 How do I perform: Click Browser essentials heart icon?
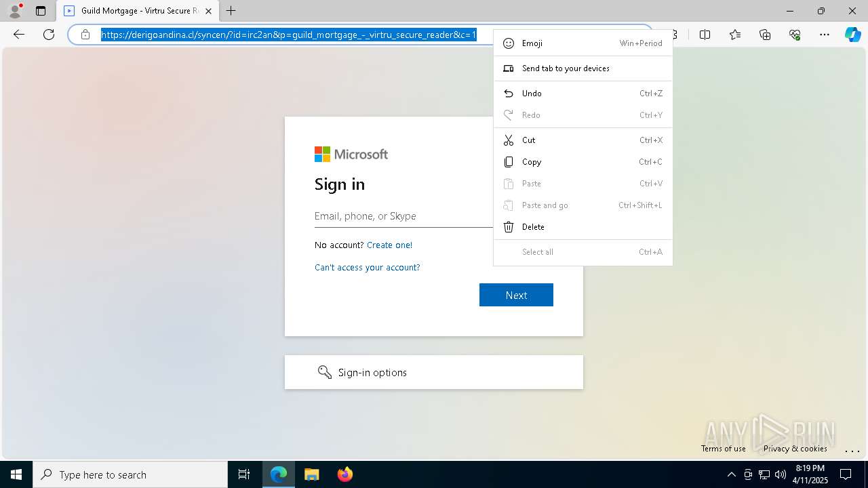click(795, 35)
